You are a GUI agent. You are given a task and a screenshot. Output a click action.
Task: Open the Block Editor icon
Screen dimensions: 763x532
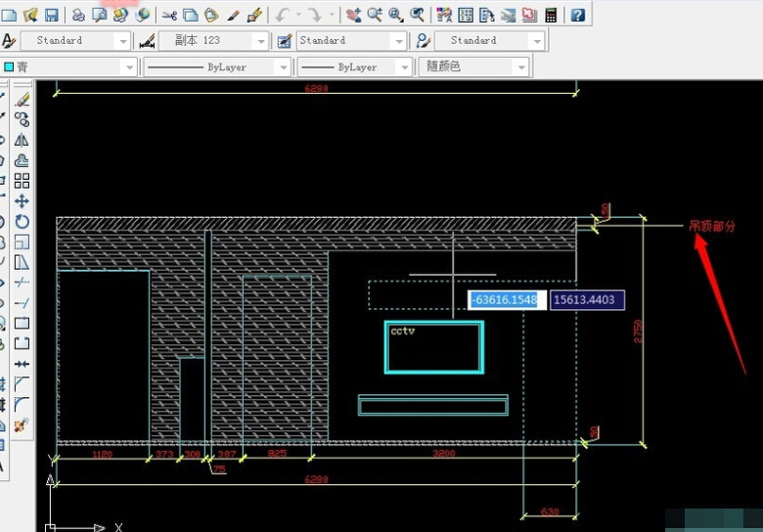coord(254,15)
